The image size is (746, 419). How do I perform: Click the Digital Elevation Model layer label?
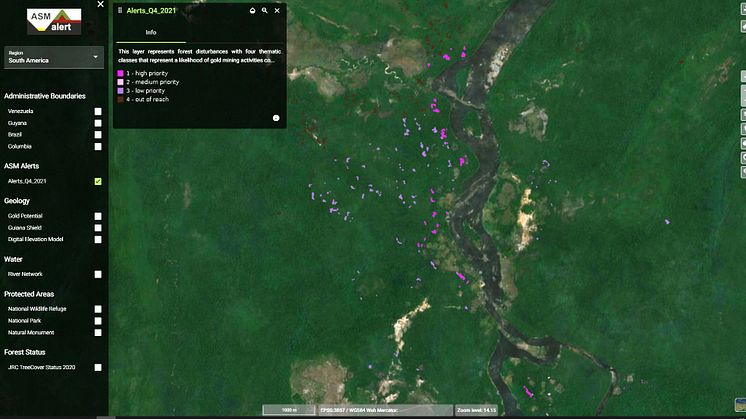point(36,239)
